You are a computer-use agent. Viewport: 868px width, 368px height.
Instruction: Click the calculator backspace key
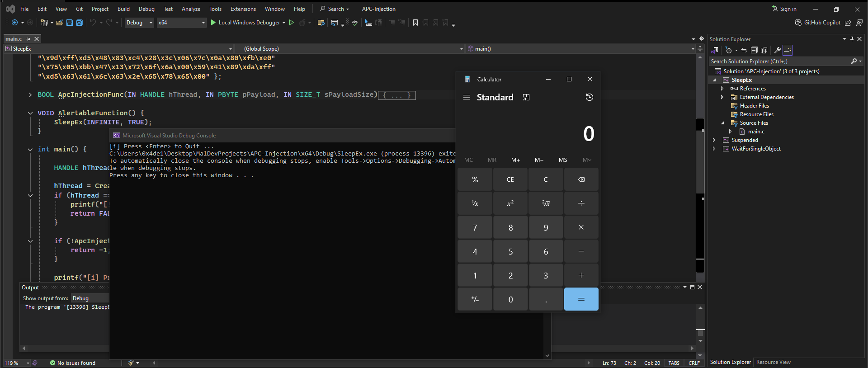click(581, 179)
